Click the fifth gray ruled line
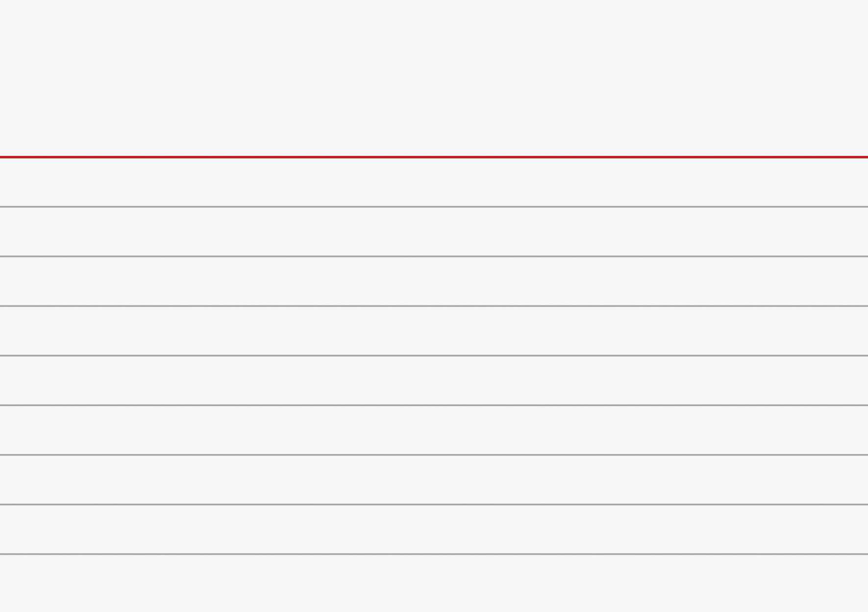This screenshot has width=868, height=612. click(434, 406)
